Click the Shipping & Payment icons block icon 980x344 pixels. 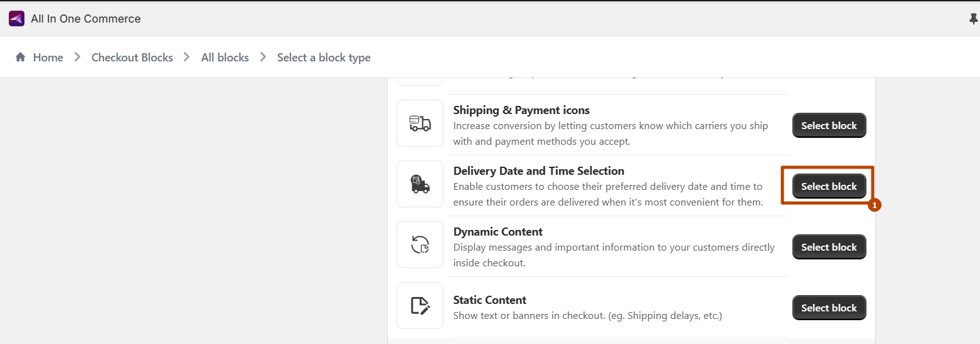[420, 123]
